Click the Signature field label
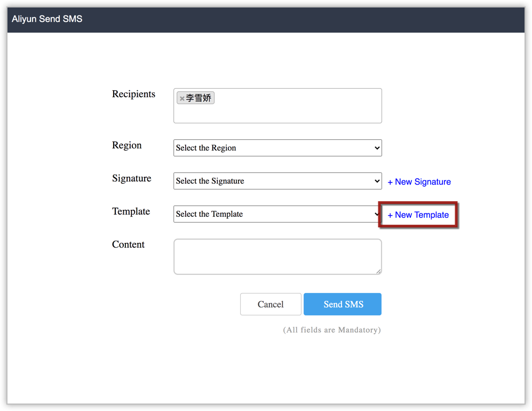 click(132, 178)
